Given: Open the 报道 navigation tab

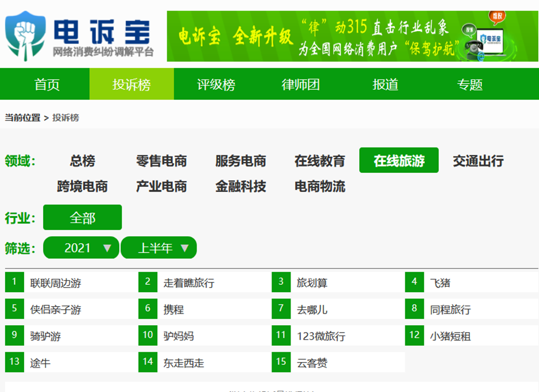Looking at the screenshot, I should pos(385,84).
